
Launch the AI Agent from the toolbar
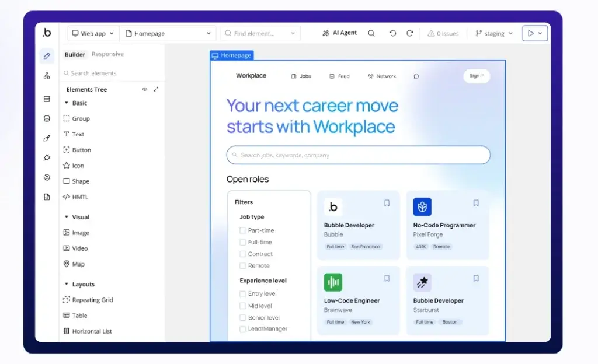click(339, 33)
